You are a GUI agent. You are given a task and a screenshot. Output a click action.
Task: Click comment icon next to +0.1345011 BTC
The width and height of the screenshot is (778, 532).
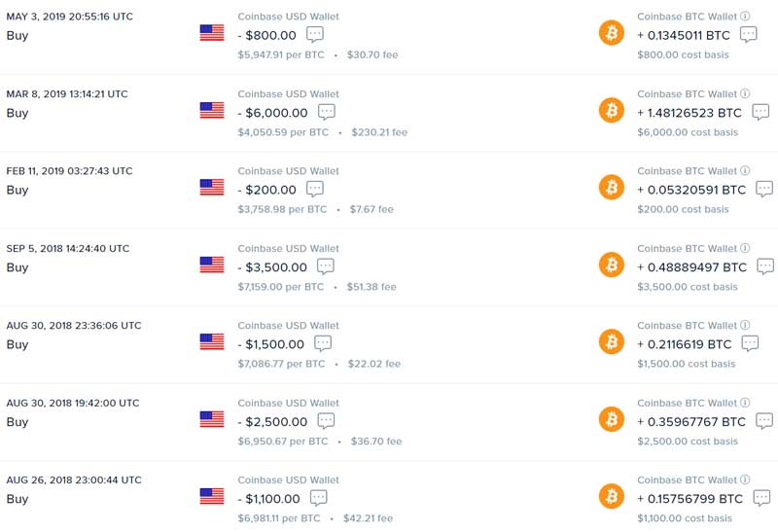pyautogui.click(x=748, y=35)
